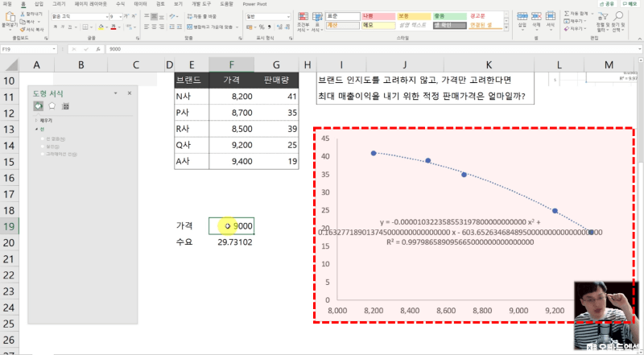Select the Gradient line (그라데이션 선) radio button
The image size is (644, 355).
(43, 154)
